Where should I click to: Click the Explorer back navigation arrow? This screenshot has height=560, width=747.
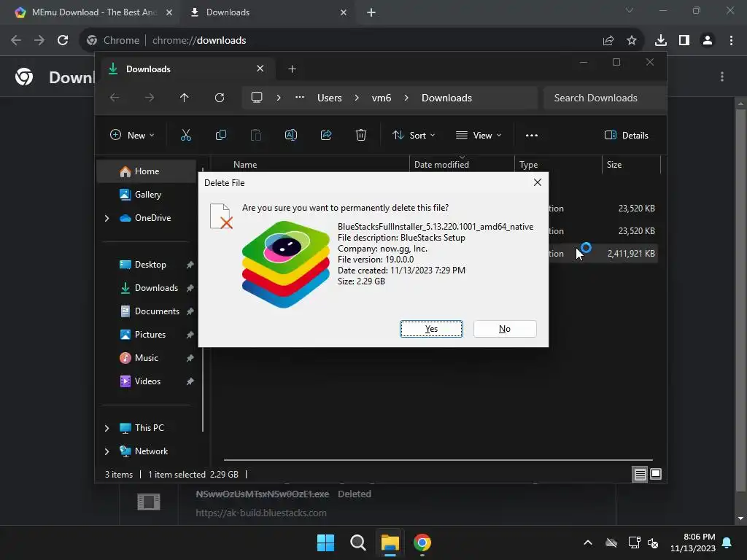click(x=115, y=98)
